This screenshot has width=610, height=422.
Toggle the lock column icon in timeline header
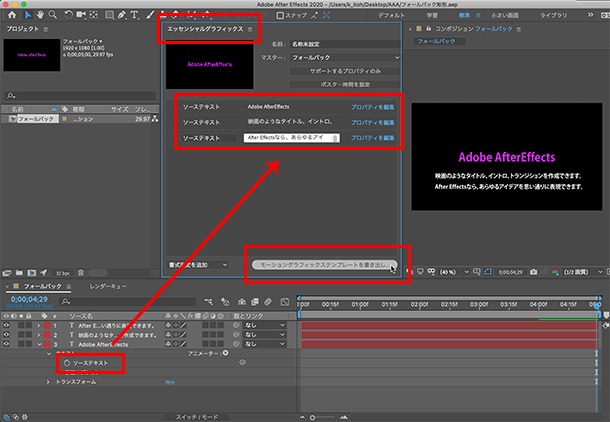coord(28,316)
